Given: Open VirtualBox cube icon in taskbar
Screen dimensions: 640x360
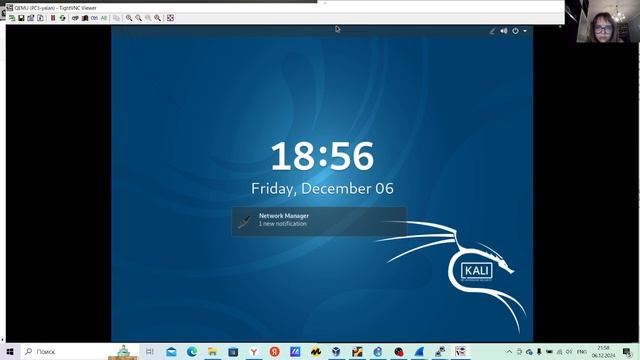Looking at the screenshot, I should tap(336, 351).
